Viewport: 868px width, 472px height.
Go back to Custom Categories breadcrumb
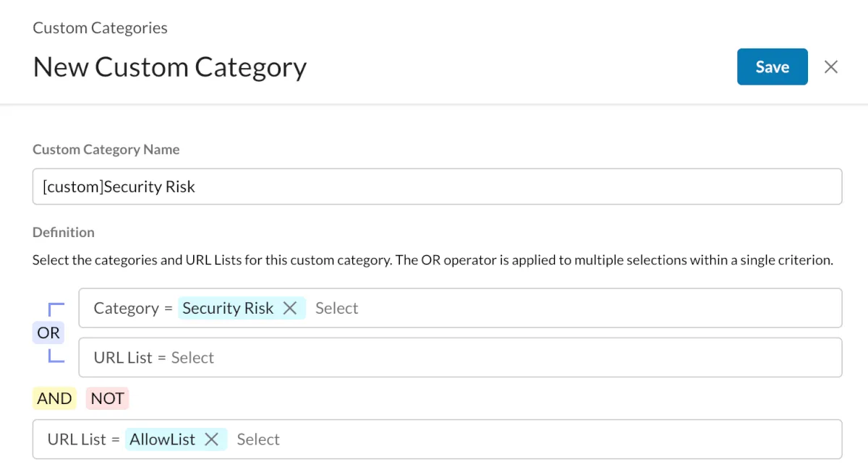100,28
